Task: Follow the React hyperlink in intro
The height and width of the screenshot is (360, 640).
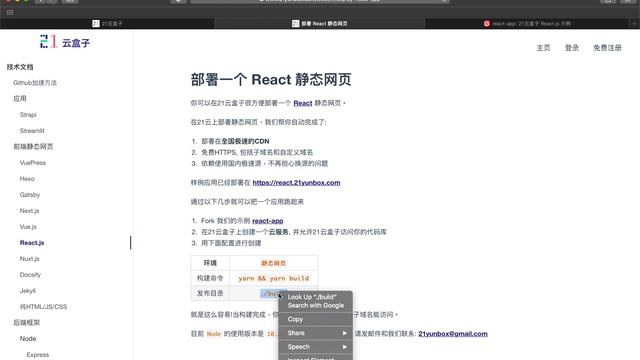Action: 302,103
